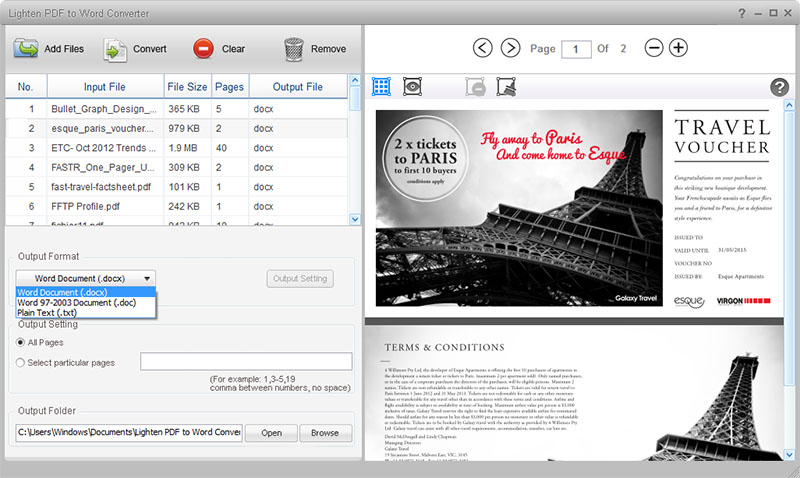Go to next page with right arrow

(x=510, y=48)
